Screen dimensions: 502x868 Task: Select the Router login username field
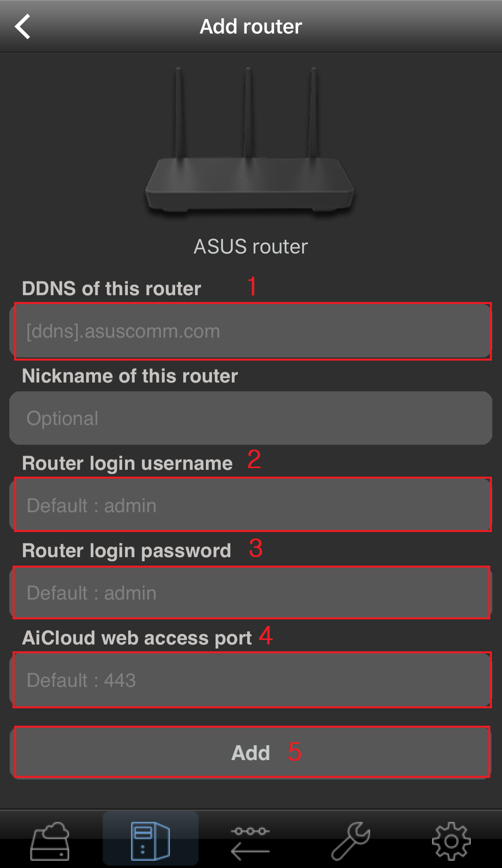tap(251, 505)
